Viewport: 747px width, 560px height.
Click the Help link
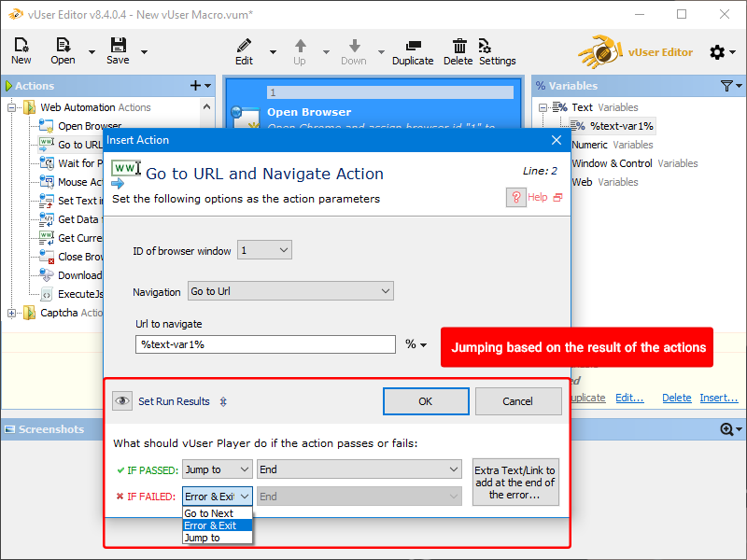pos(538,197)
